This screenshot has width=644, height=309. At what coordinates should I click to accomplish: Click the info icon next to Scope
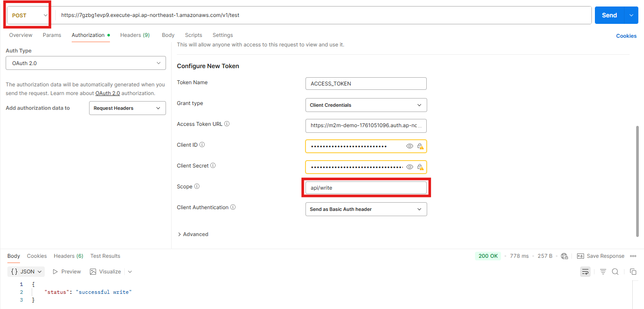click(x=197, y=187)
